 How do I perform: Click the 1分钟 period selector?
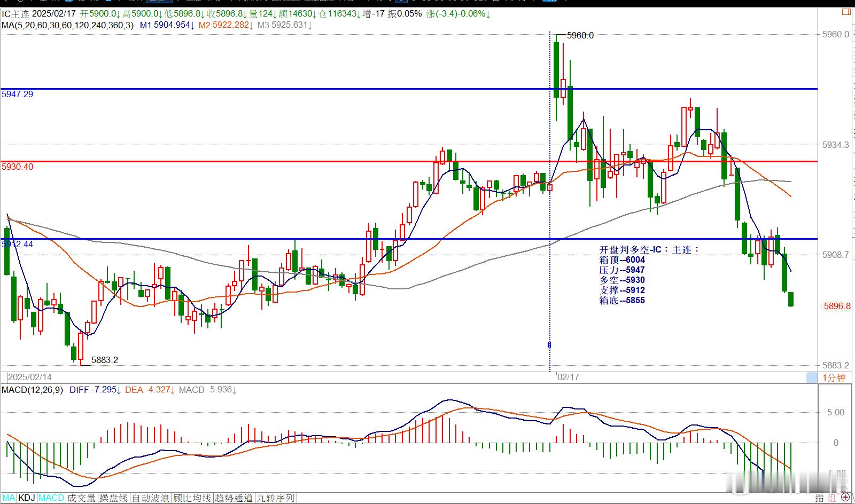coord(834,377)
